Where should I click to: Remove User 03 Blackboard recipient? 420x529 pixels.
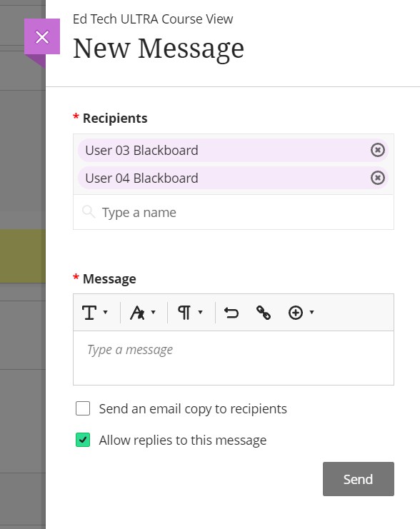[377, 150]
